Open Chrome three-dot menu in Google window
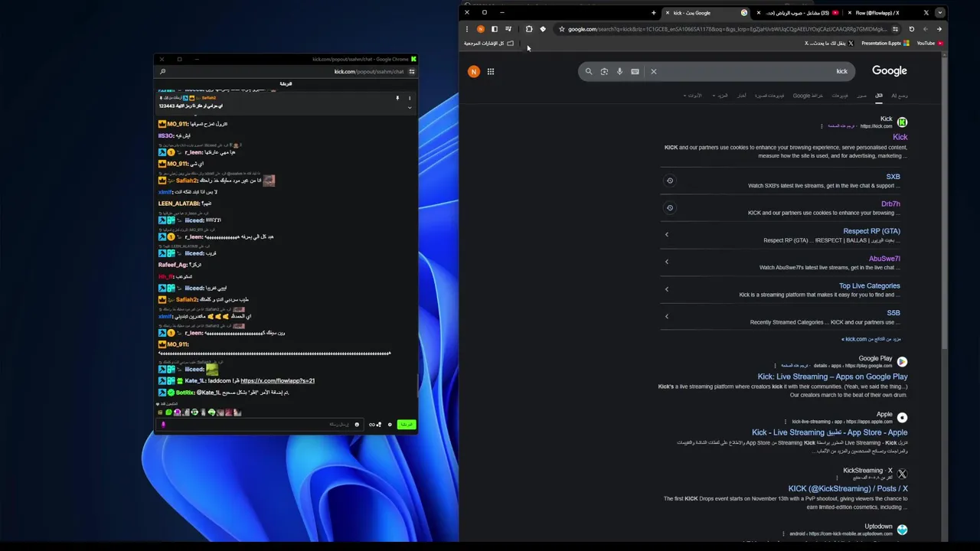Screen dimensions: 980x551 (x=466, y=29)
